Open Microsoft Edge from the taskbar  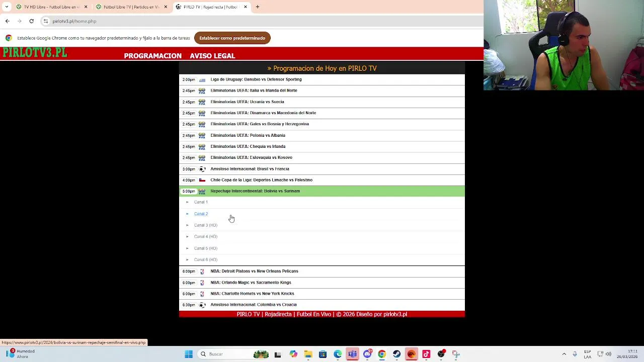[x=338, y=354]
